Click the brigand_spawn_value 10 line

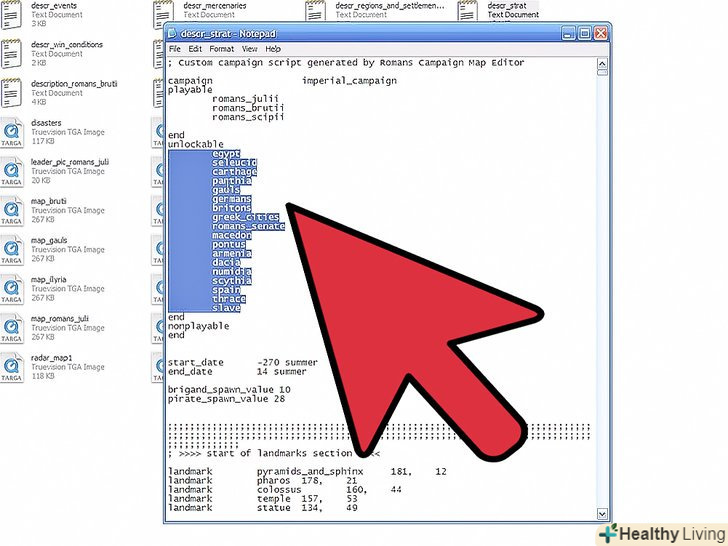[229, 390]
